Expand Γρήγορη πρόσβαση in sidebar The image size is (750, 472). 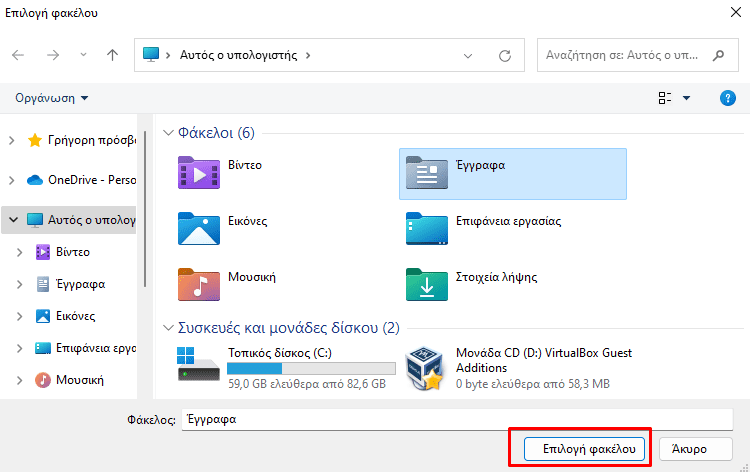pos(12,140)
